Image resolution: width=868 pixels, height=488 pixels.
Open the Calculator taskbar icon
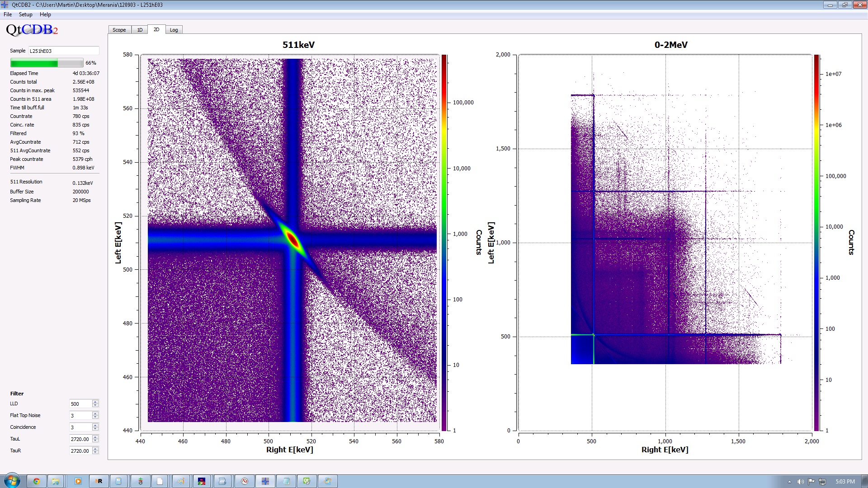[118, 481]
